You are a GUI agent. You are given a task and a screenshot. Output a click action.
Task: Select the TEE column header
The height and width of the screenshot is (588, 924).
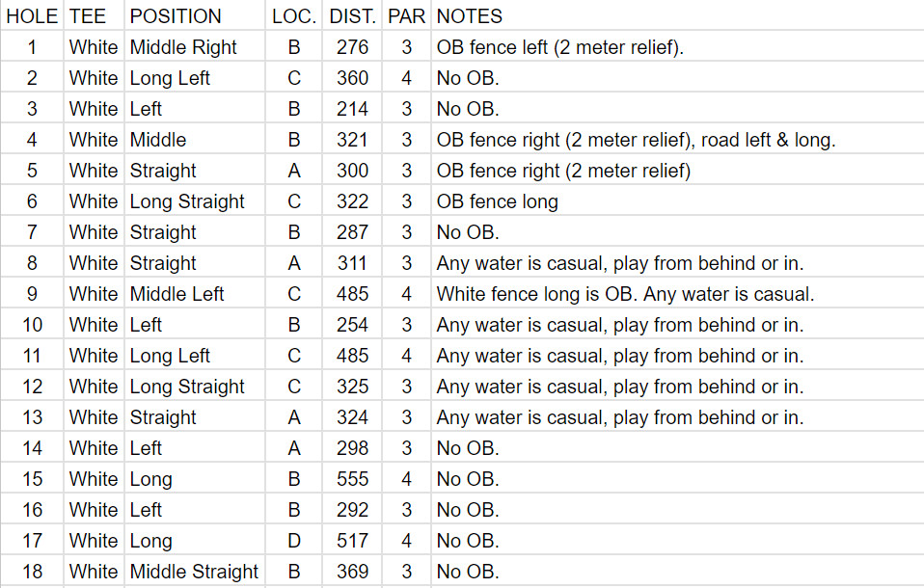click(x=94, y=16)
